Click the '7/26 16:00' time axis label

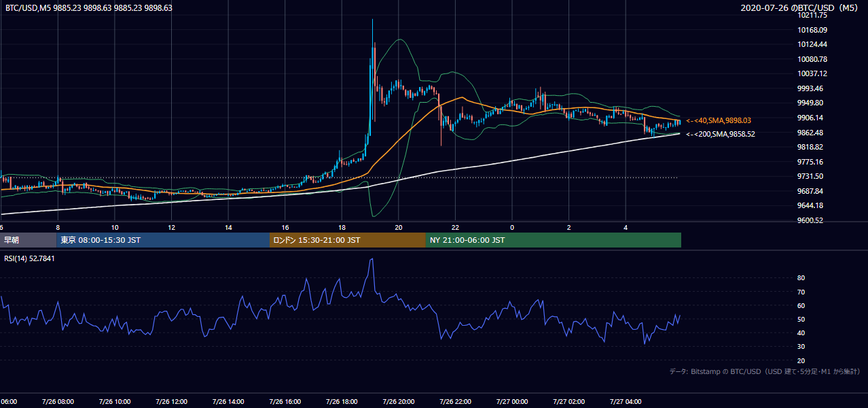[x=285, y=401]
